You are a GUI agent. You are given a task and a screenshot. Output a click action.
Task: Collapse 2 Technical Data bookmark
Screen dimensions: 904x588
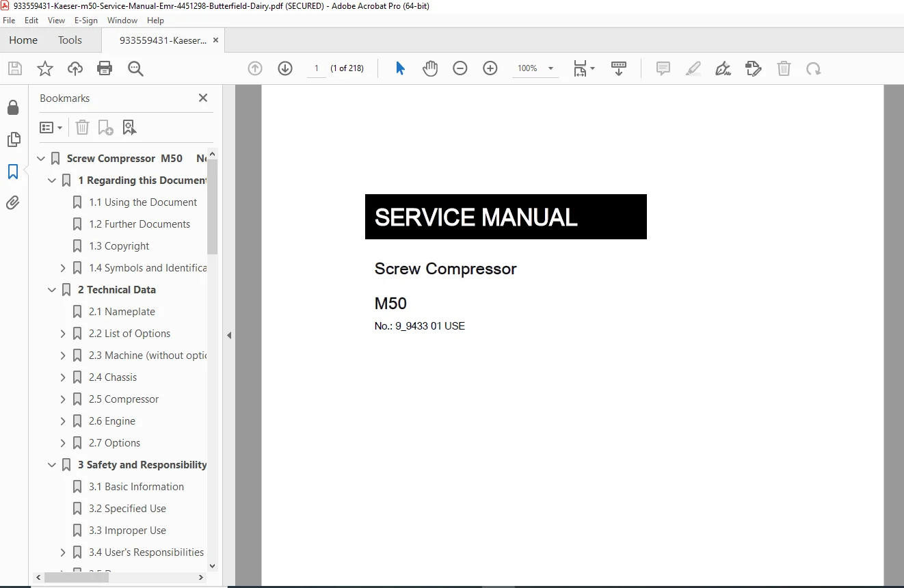[x=52, y=290]
